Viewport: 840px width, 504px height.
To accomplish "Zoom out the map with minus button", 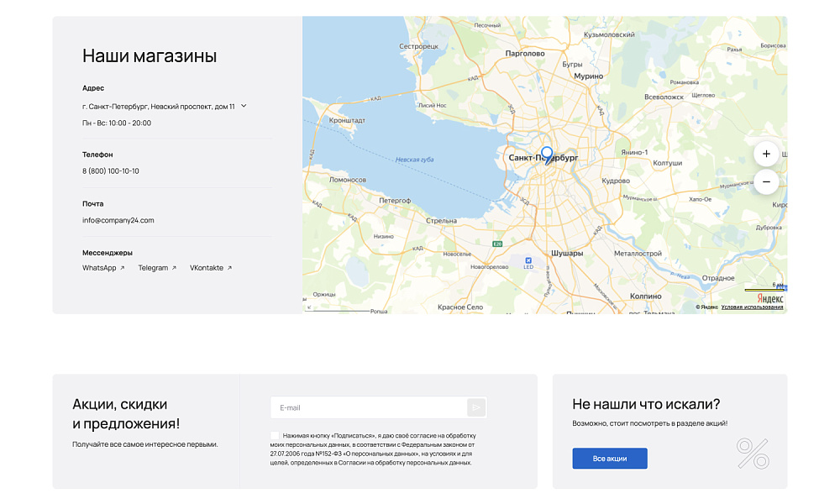I will [x=766, y=181].
